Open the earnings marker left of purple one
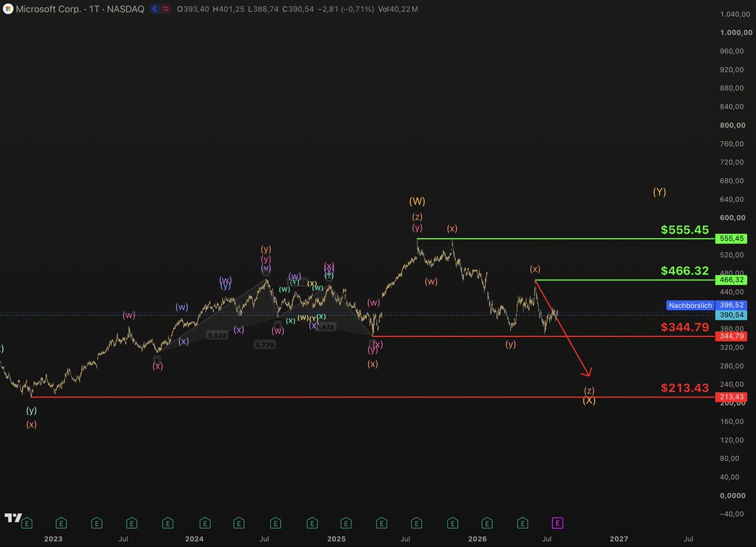756x547 pixels. click(x=522, y=522)
